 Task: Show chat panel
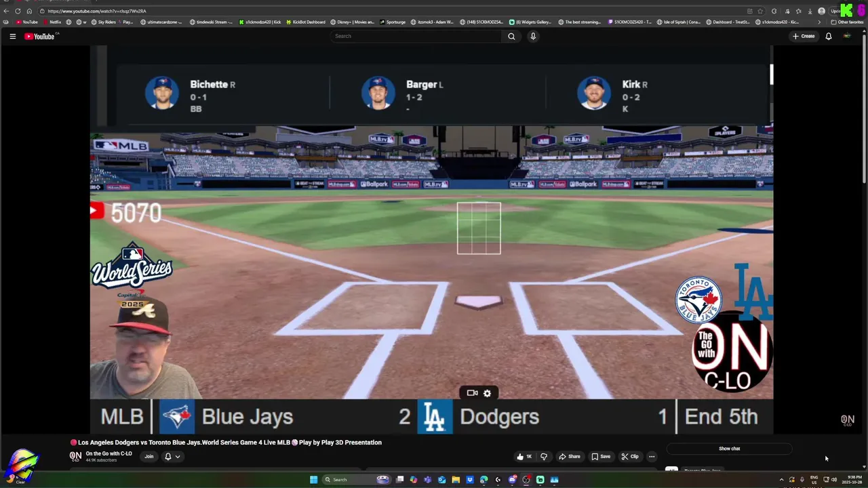click(x=729, y=449)
